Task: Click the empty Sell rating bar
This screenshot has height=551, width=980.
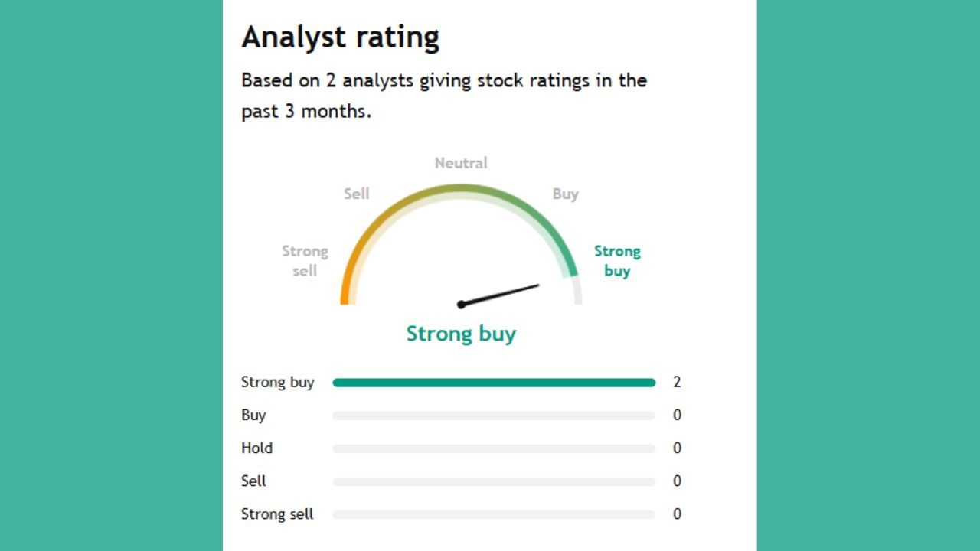Action: coord(494,481)
